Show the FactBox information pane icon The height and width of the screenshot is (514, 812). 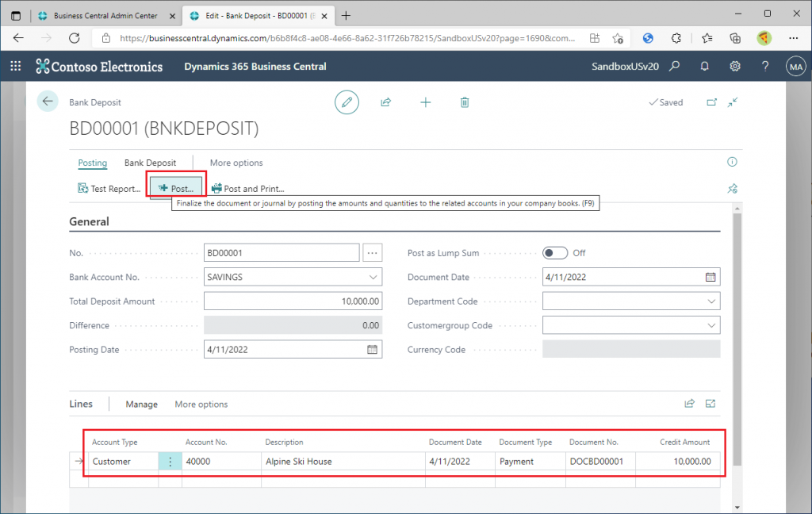point(732,162)
